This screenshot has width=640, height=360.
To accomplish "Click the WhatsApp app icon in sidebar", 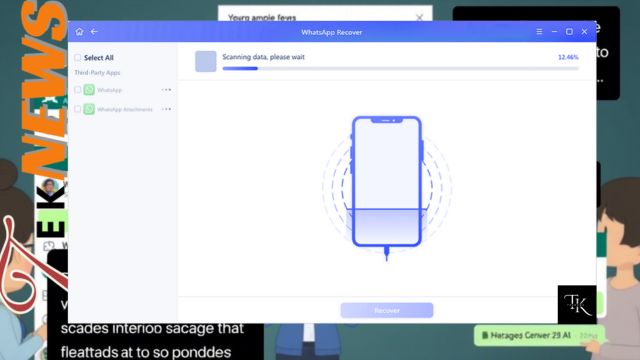I will point(89,90).
